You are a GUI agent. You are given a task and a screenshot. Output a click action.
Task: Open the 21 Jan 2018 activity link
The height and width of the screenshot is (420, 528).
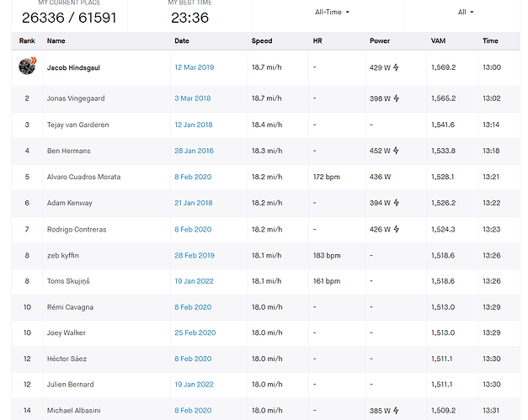click(x=194, y=203)
